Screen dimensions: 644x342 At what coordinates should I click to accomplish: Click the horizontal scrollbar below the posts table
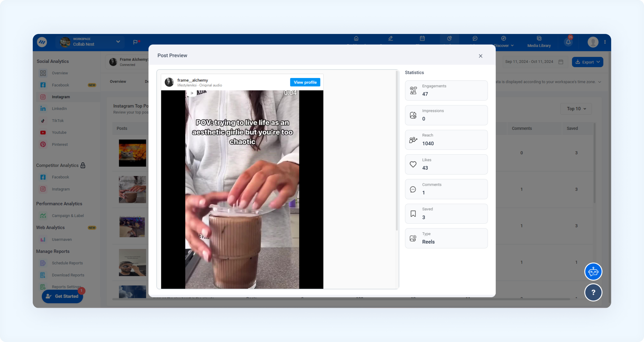[341, 299]
